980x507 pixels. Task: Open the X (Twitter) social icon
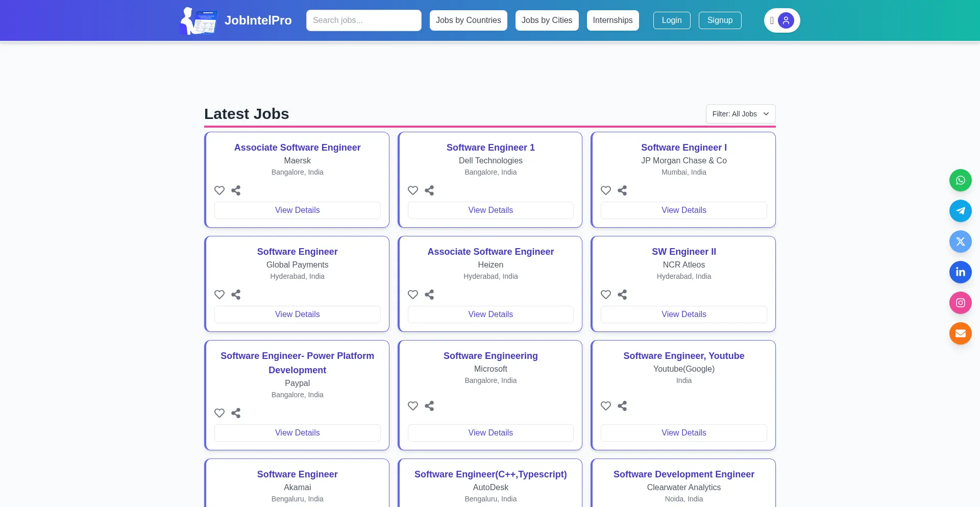pyautogui.click(x=960, y=242)
